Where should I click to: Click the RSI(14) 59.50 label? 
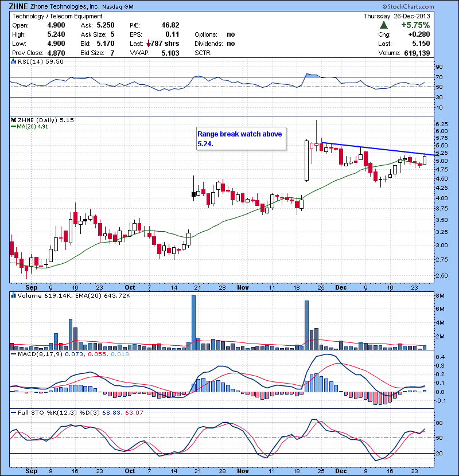pyautogui.click(x=41, y=61)
